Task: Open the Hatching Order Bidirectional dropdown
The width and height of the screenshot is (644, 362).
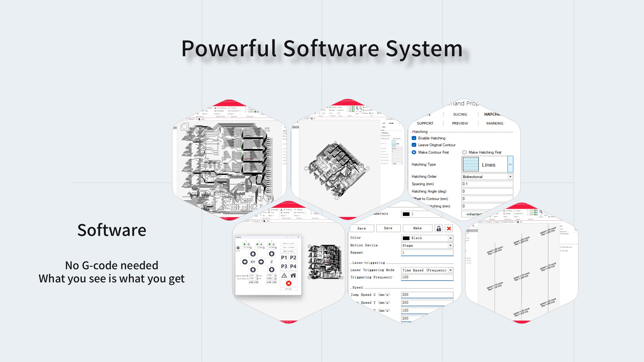Action: point(487,177)
